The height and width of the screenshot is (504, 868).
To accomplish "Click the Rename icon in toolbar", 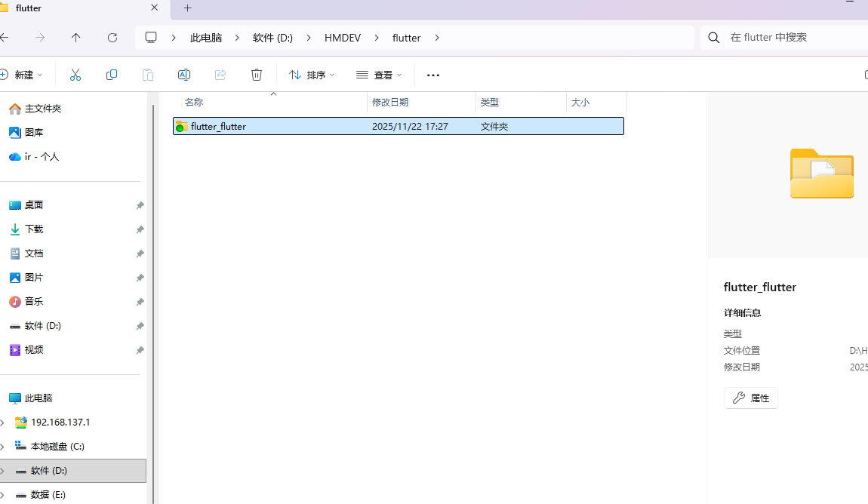I will [x=183, y=75].
